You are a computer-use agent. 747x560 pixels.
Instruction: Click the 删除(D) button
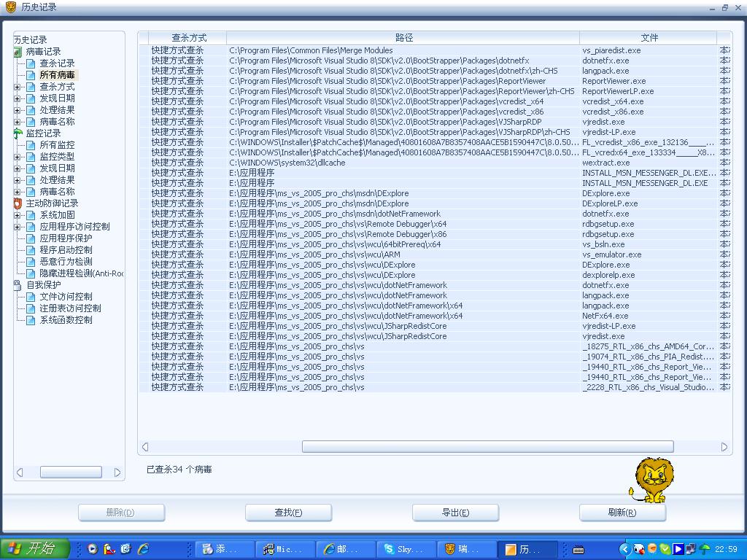pyautogui.click(x=122, y=513)
